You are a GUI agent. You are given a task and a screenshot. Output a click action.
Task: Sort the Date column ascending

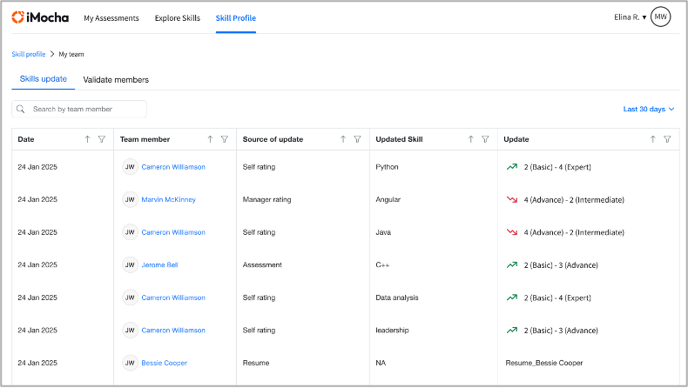point(87,139)
